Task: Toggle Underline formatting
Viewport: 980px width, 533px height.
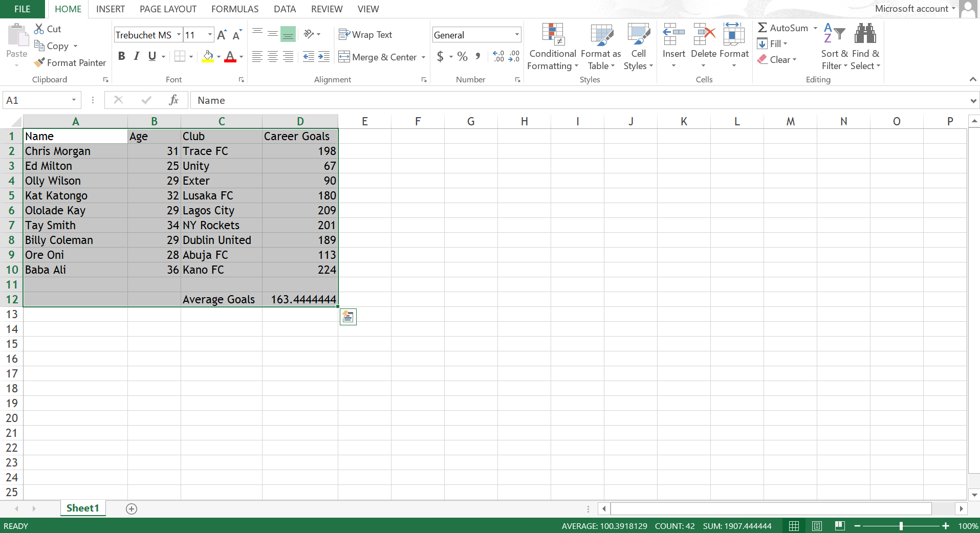Action: click(x=152, y=56)
